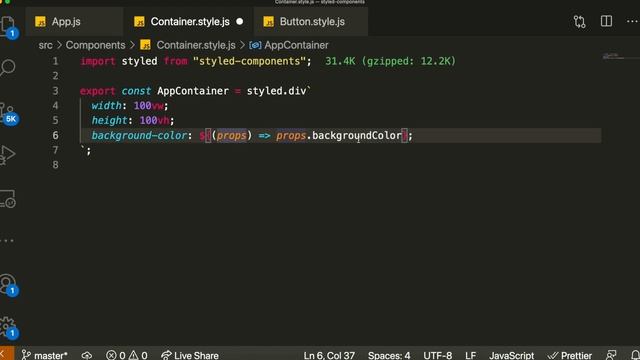Click the remote window indicator in status bar
This screenshot has width=640, height=360.
pyautogui.click(x=7, y=353)
